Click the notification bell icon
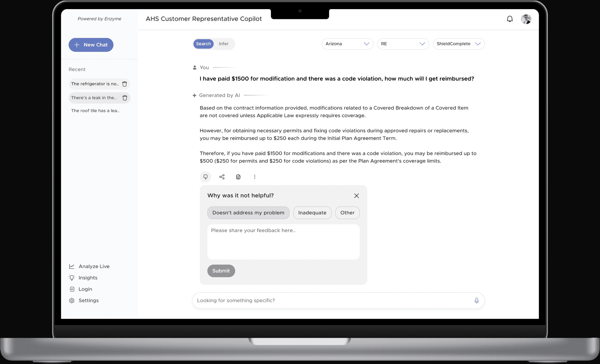The width and height of the screenshot is (600, 364). click(x=510, y=19)
